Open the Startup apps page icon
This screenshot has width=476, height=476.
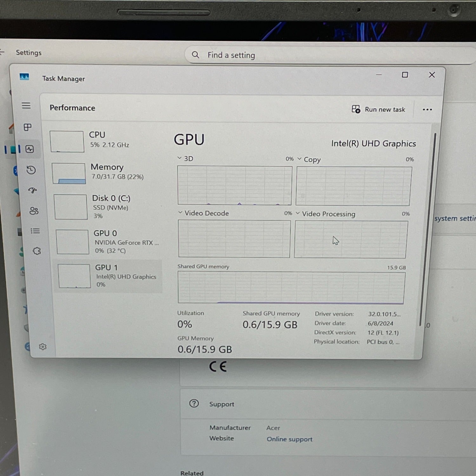pyautogui.click(x=33, y=190)
